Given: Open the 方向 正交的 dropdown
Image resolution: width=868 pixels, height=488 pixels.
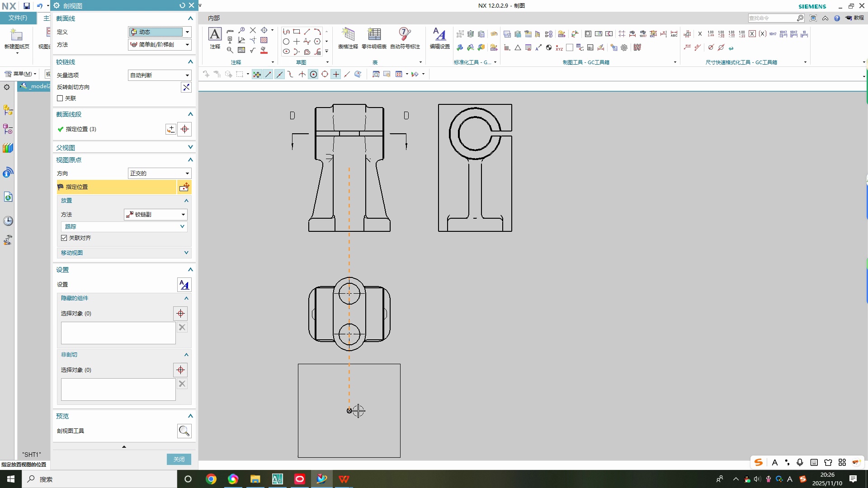Looking at the screenshot, I should 160,174.
